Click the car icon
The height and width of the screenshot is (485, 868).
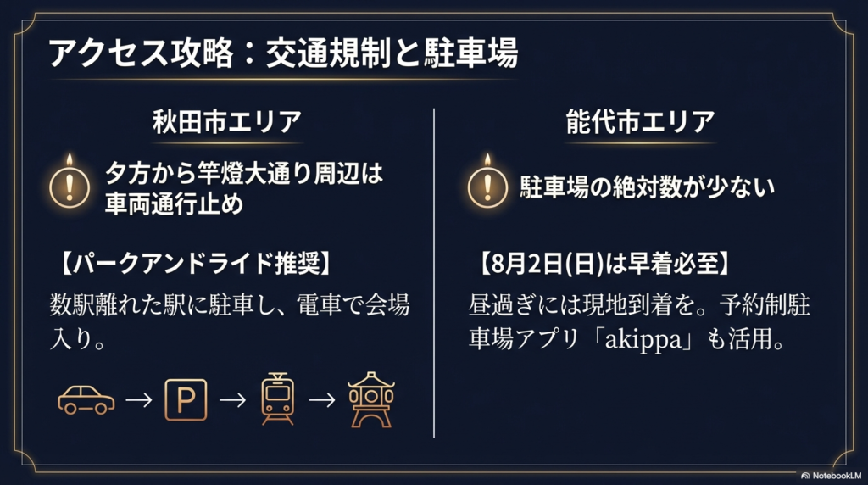[x=86, y=399]
